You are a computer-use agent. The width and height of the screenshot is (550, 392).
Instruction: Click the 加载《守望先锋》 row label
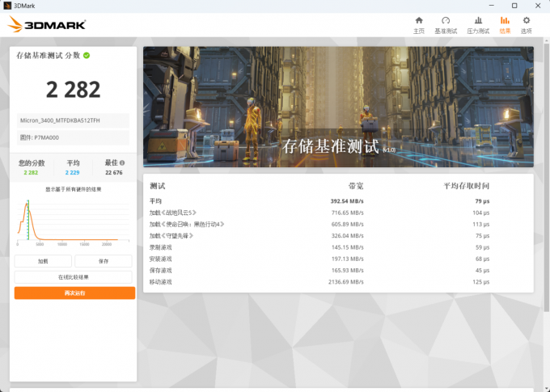click(171, 236)
